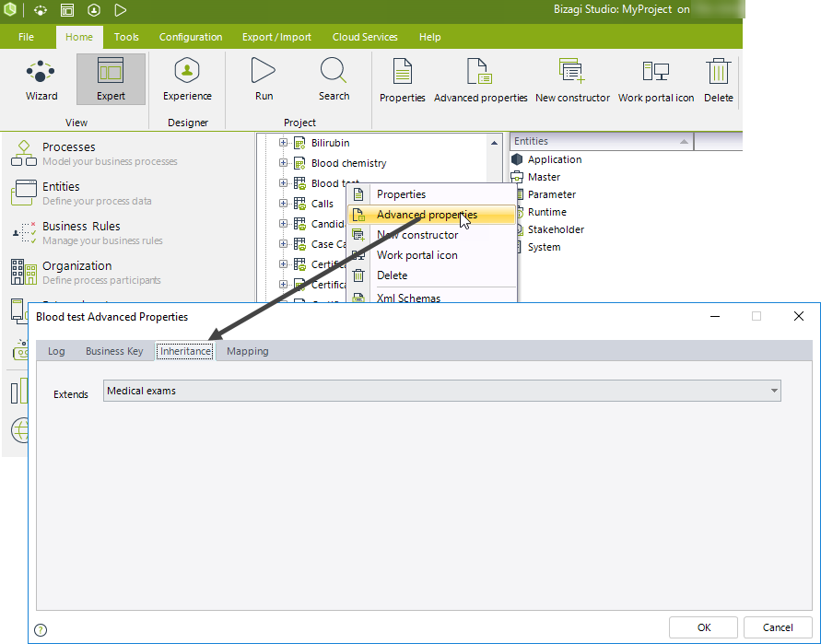Select the Runtime entity type

coord(547,212)
